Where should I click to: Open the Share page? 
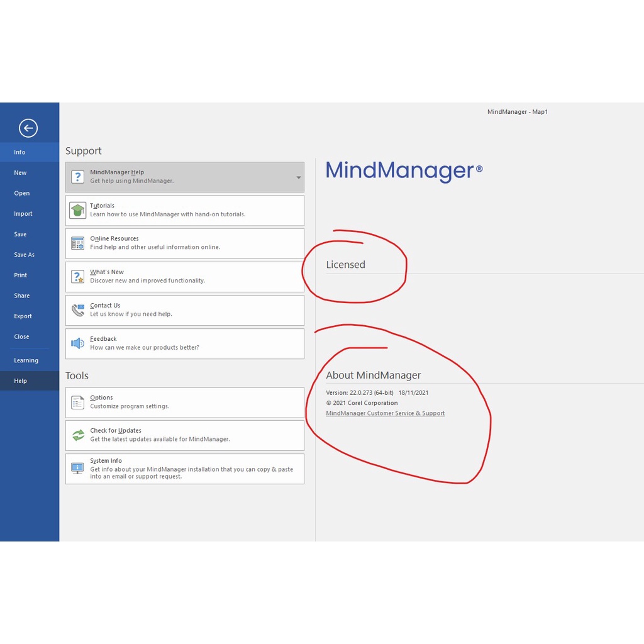click(30, 296)
